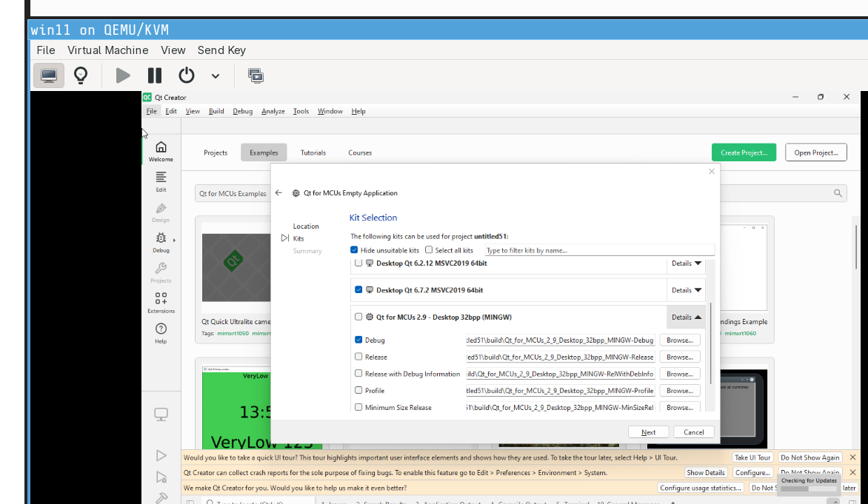Viewport: 868px width, 504px height.
Task: Click the kit name filter field
Action: pos(599,250)
